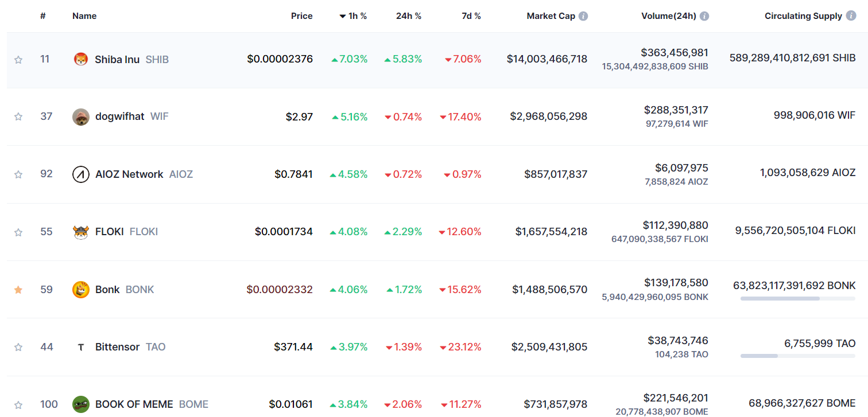Open the Circulating Supply info icon
This screenshot has height=417, width=868.
pyautogui.click(x=852, y=16)
